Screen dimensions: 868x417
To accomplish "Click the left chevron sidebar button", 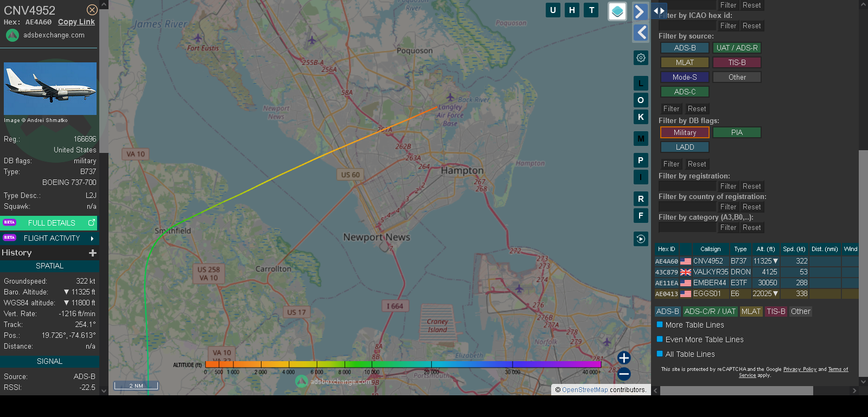I will 641,33.
